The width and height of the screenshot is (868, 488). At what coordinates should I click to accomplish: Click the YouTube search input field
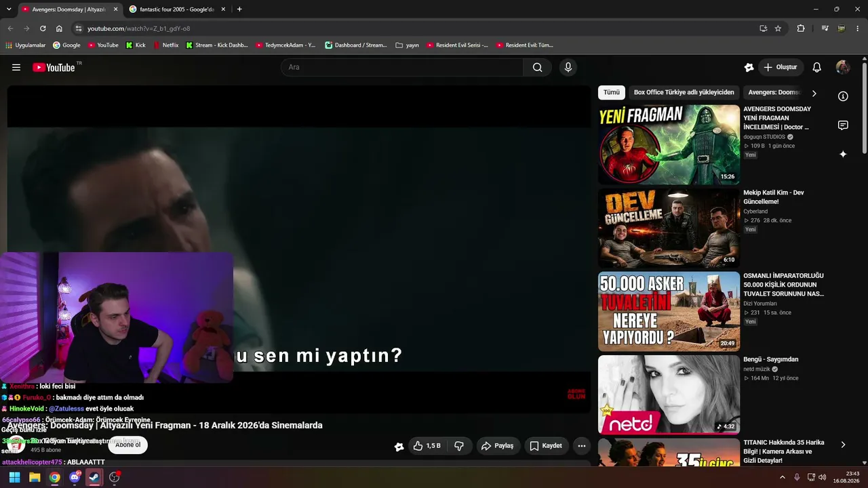[401, 67]
